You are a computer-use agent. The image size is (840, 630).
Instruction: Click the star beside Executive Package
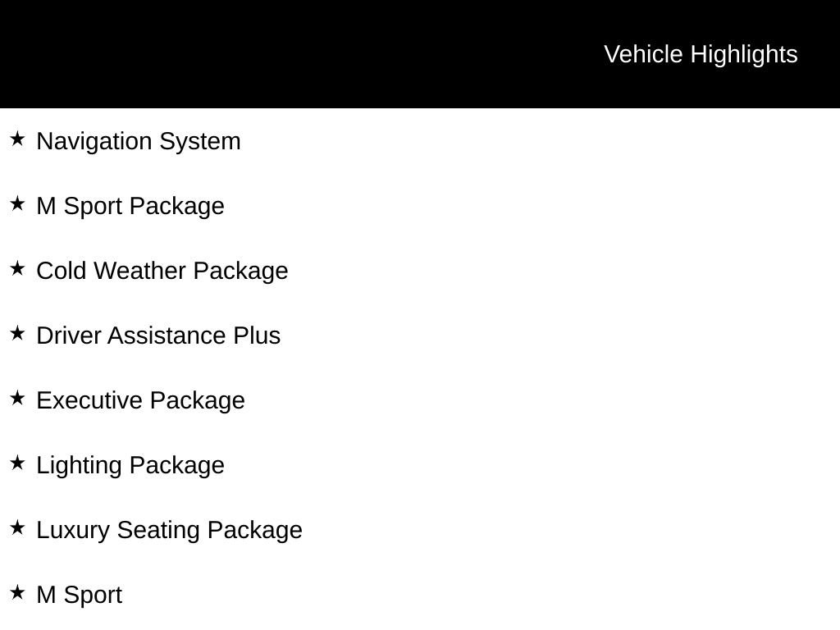tap(17, 399)
